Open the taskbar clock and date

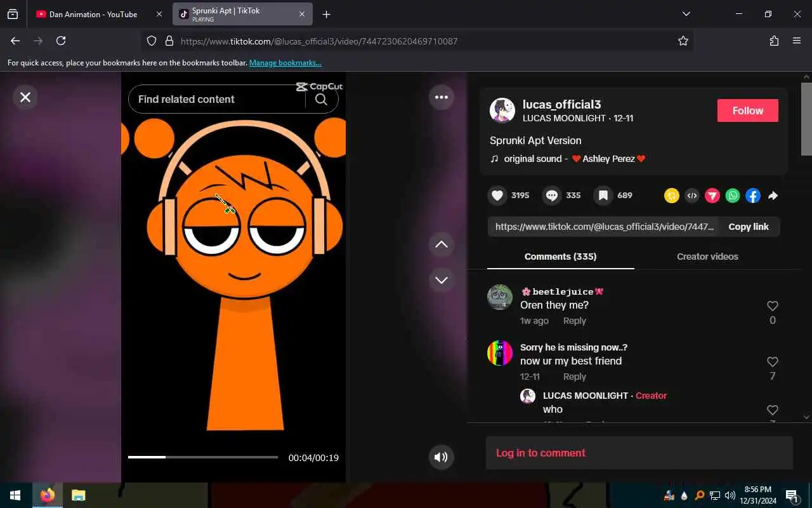758,495
